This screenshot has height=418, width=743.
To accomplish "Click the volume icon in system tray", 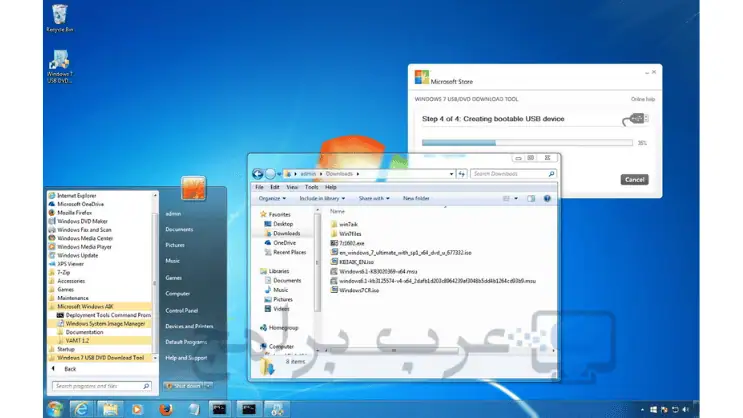I will (x=685, y=409).
